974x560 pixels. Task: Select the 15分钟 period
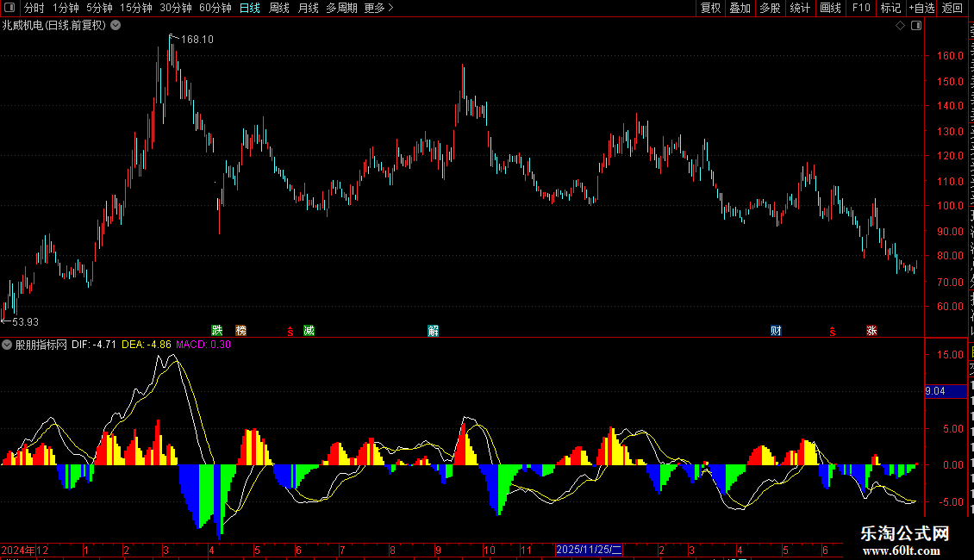[x=136, y=8]
